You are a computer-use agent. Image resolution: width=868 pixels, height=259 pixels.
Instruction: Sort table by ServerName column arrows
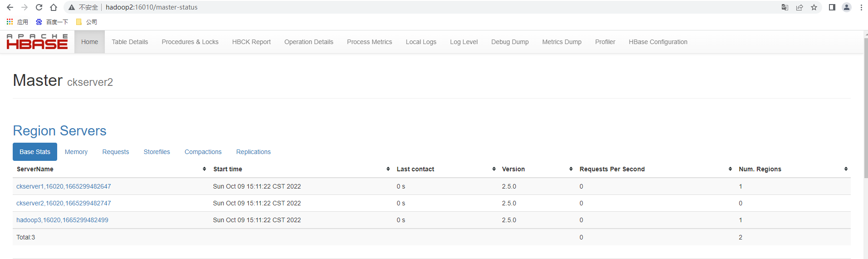[x=204, y=169]
